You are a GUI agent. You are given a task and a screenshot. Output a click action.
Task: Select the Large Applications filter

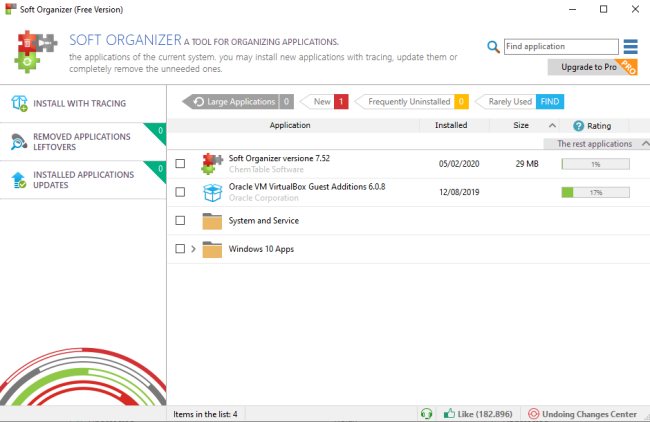pos(238,102)
